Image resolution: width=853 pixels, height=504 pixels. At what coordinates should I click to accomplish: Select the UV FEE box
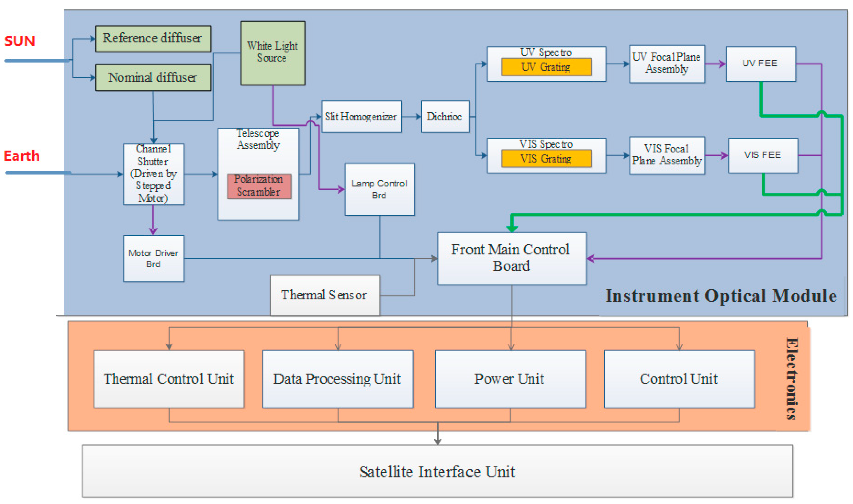[760, 64]
